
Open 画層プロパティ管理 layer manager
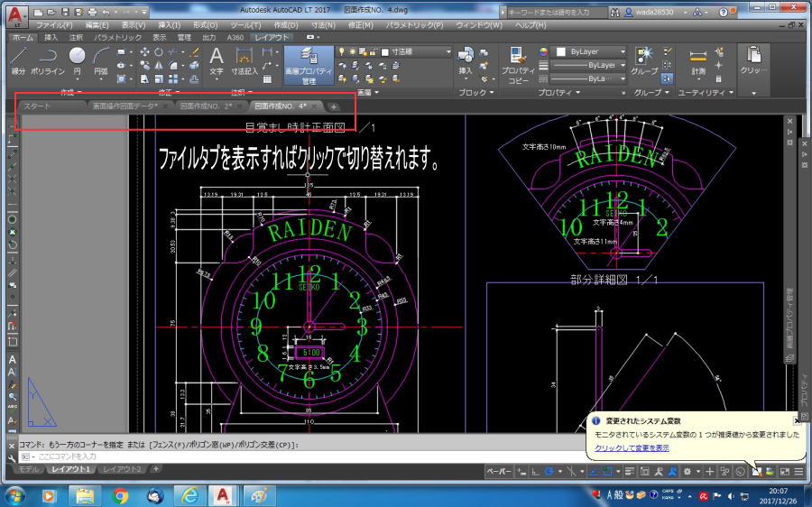[309, 66]
